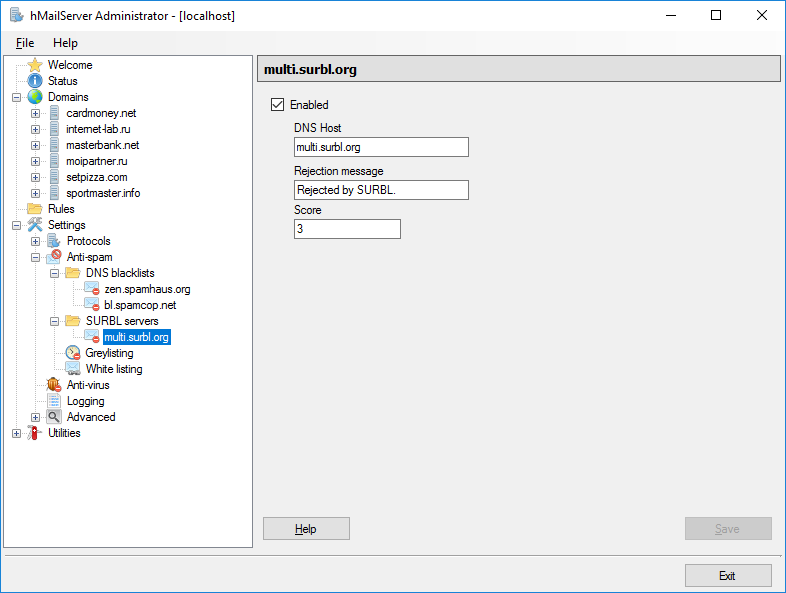
Task: Click the Greylisting clock icon
Action: [73, 353]
